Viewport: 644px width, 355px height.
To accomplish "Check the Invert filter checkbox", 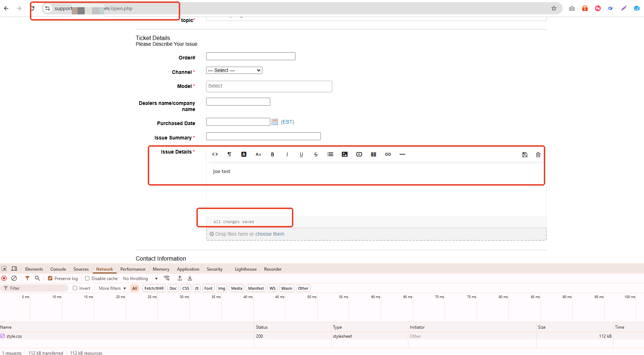I will pos(75,288).
